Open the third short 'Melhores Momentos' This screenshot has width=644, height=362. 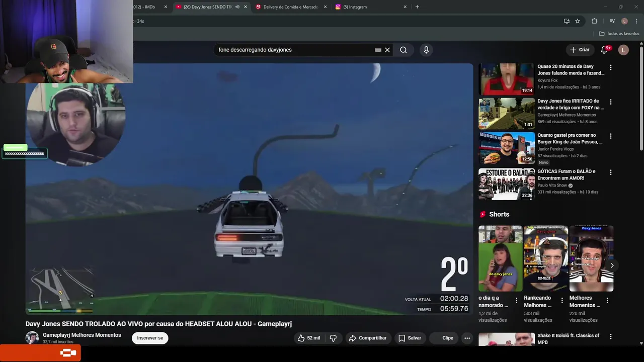591,258
